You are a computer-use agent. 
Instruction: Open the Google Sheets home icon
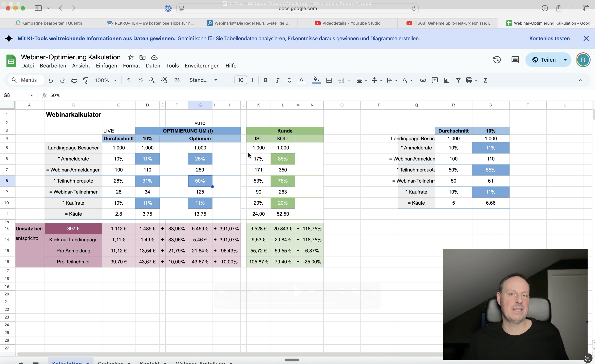[11, 61]
